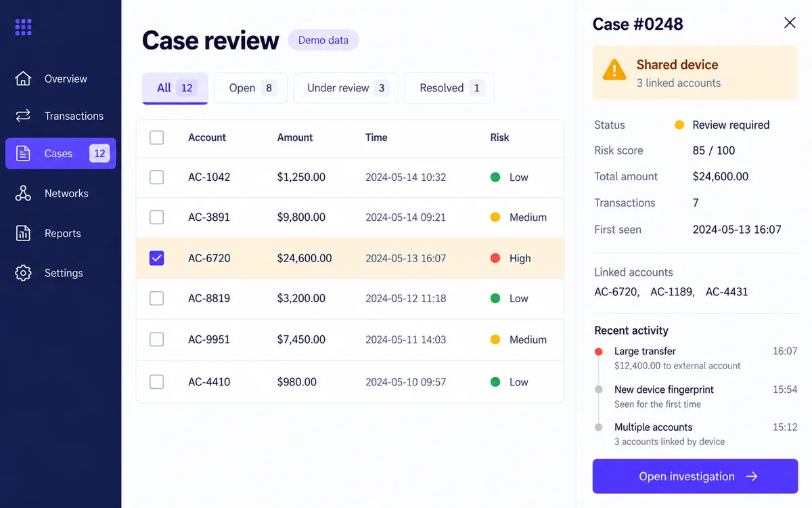Click the Time column header
Screen dimensions: 812x508
point(376,137)
